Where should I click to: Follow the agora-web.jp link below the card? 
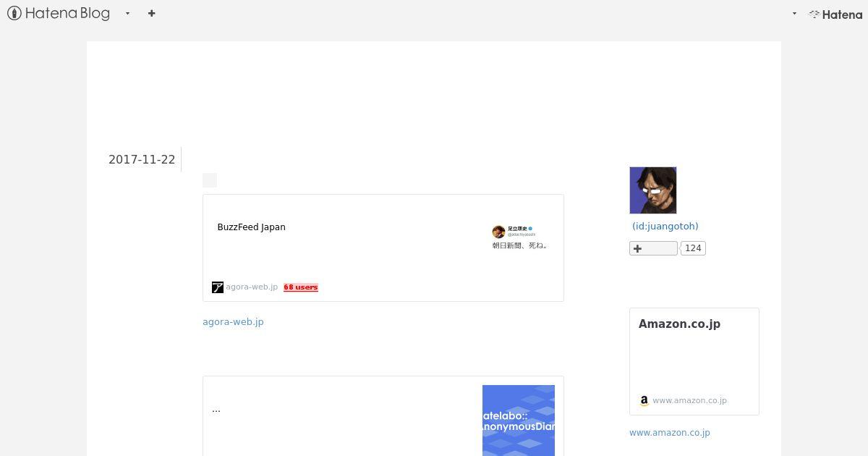233,322
